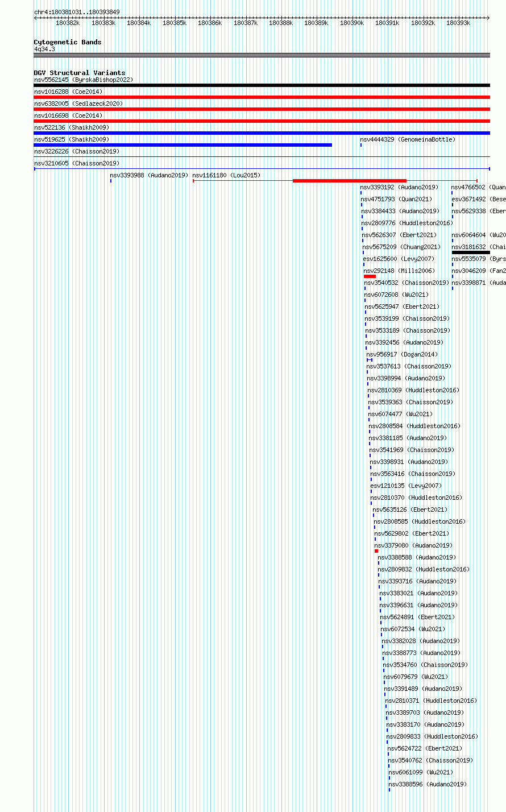Click the red bar under nsv292148
Screen dimensions: 506x812
pyautogui.click(x=370, y=276)
